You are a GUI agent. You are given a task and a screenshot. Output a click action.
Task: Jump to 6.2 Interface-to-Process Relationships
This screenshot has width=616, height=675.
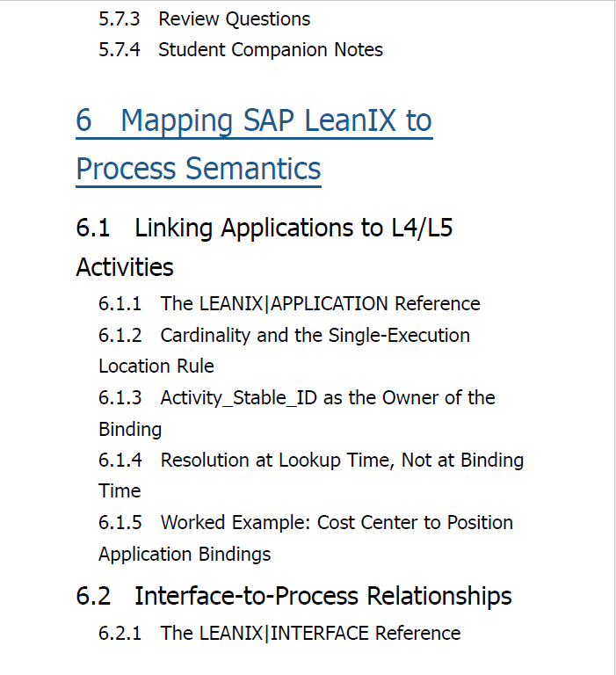294,596
